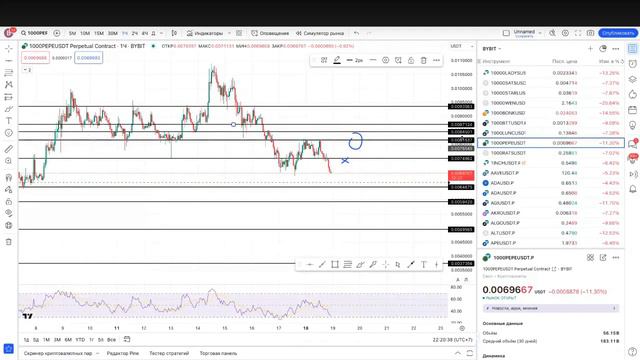This screenshot has width=640, height=360.
Task: Expand the timeframe dropdown arrow
Action: click(162, 33)
